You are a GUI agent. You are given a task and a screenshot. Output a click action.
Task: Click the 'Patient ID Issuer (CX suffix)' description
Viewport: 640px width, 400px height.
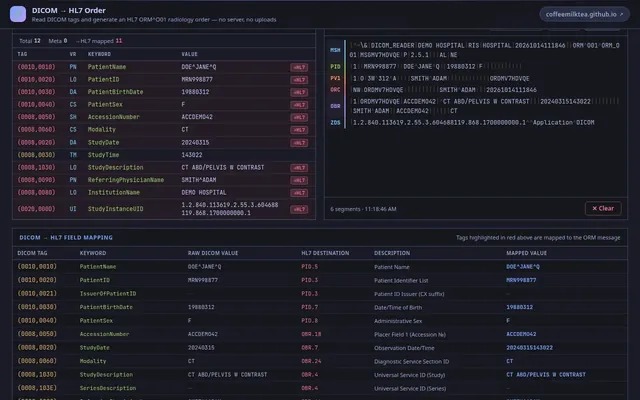(x=409, y=294)
